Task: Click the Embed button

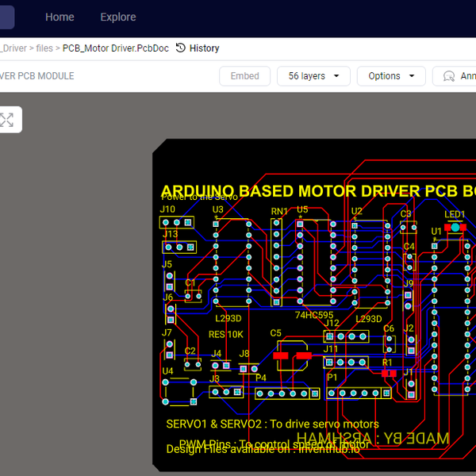Action: coord(244,76)
